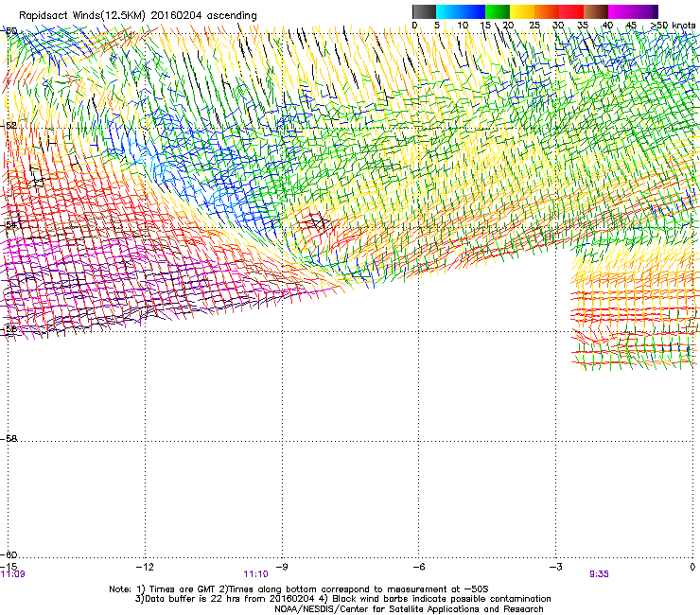Pick the brown 35-40 knots legend segment
The height and width of the screenshot is (615, 700).
coord(596,11)
